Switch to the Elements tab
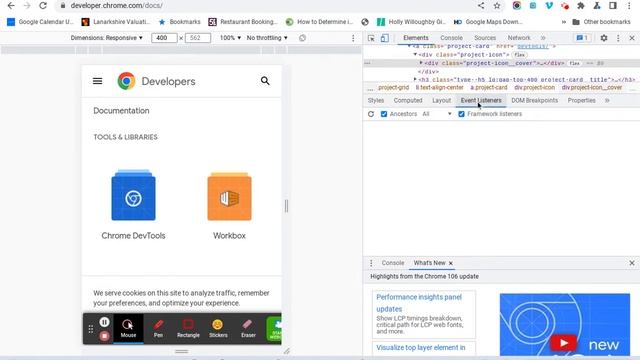 click(416, 38)
